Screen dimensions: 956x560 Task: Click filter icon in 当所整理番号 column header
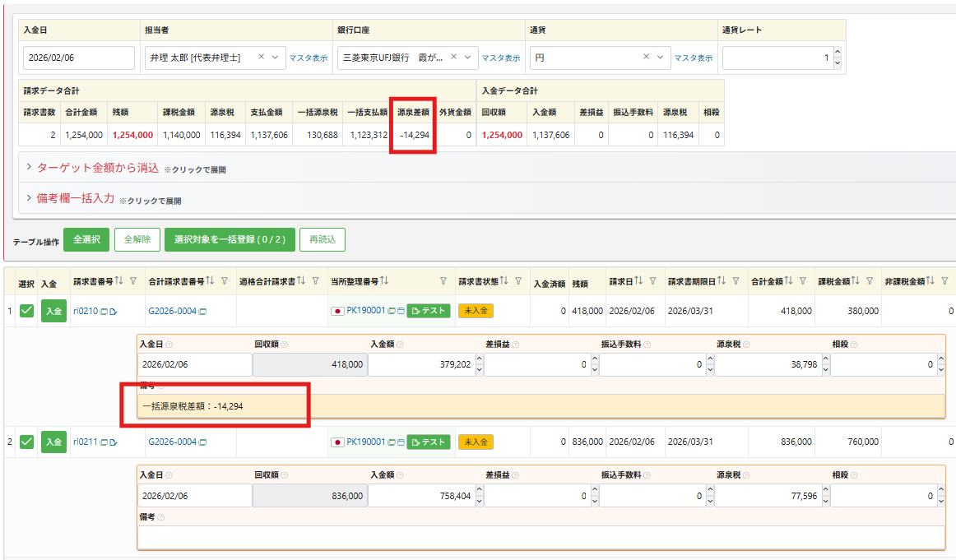tap(443, 281)
